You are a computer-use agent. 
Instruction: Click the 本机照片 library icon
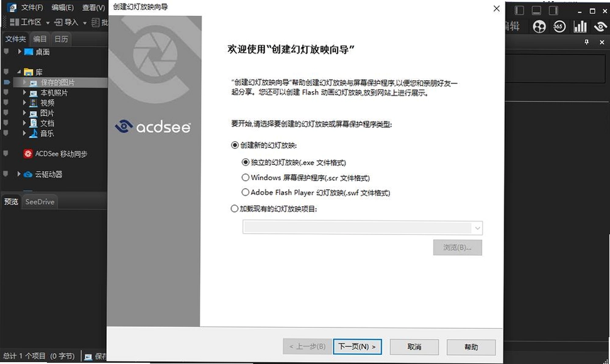pyautogui.click(x=34, y=93)
